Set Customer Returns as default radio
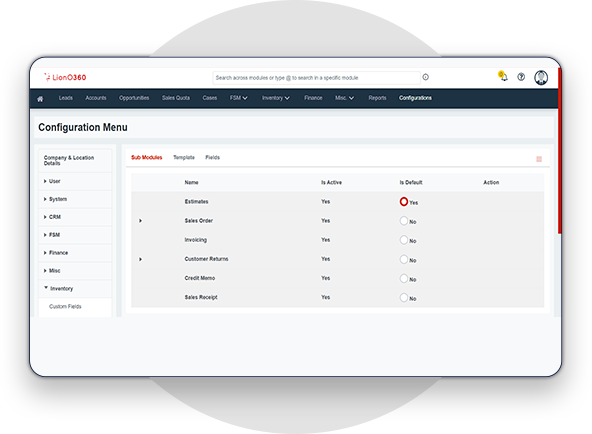The width and height of the screenshot is (592, 434). click(404, 259)
